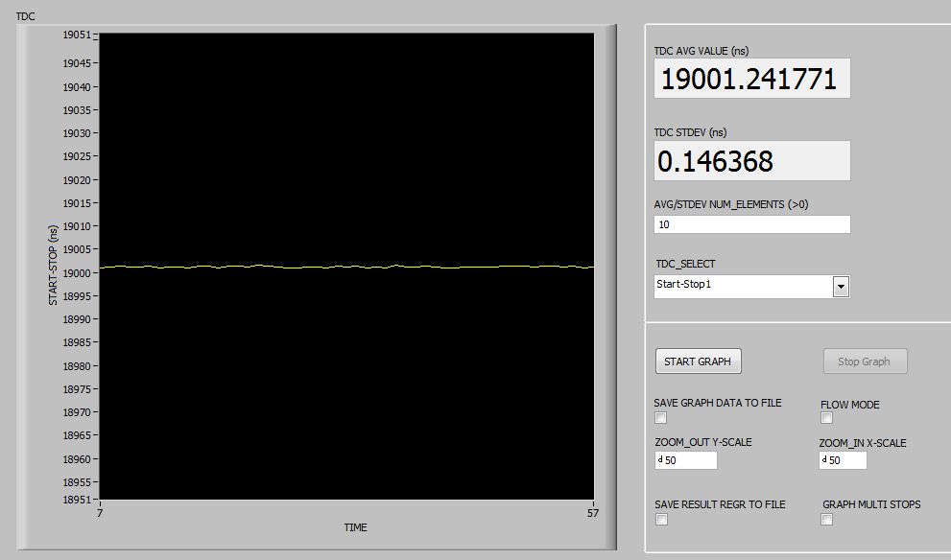Click the yellow trace in TDC graph
Image resolution: width=951 pixels, height=560 pixels.
[x=346, y=267]
